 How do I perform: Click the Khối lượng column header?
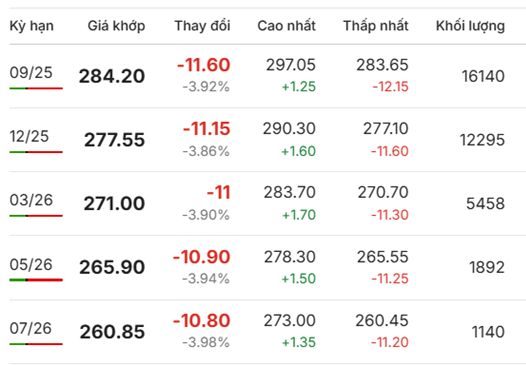(470, 26)
